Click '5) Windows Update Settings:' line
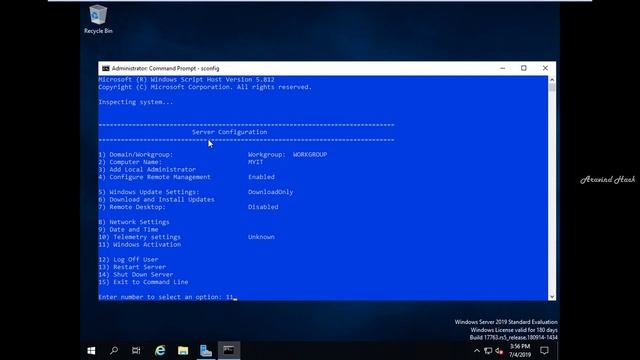 click(149, 192)
